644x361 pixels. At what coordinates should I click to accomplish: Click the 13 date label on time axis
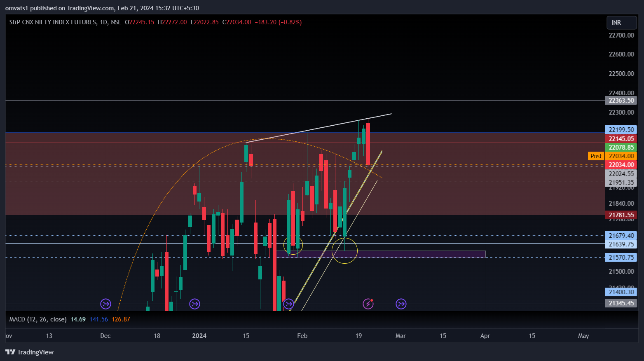click(49, 336)
